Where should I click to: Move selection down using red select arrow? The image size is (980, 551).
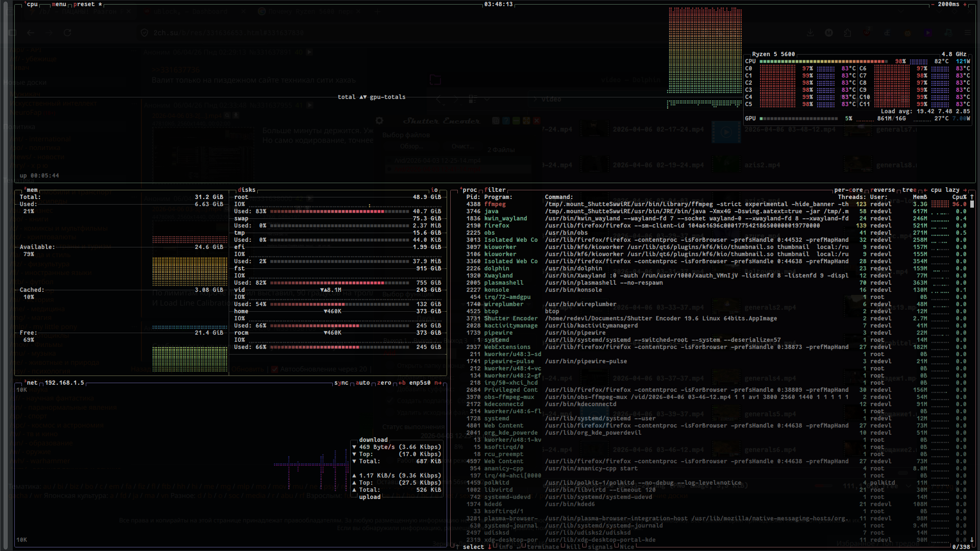[489, 547]
